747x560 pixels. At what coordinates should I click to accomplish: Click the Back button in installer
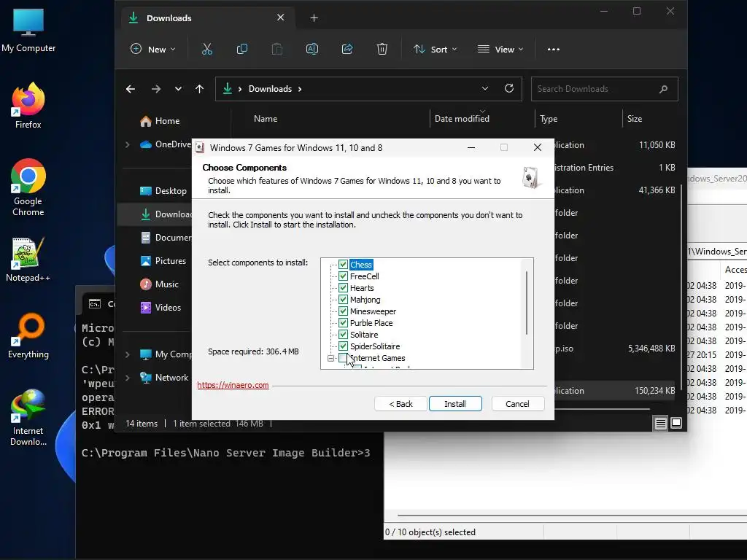click(400, 404)
